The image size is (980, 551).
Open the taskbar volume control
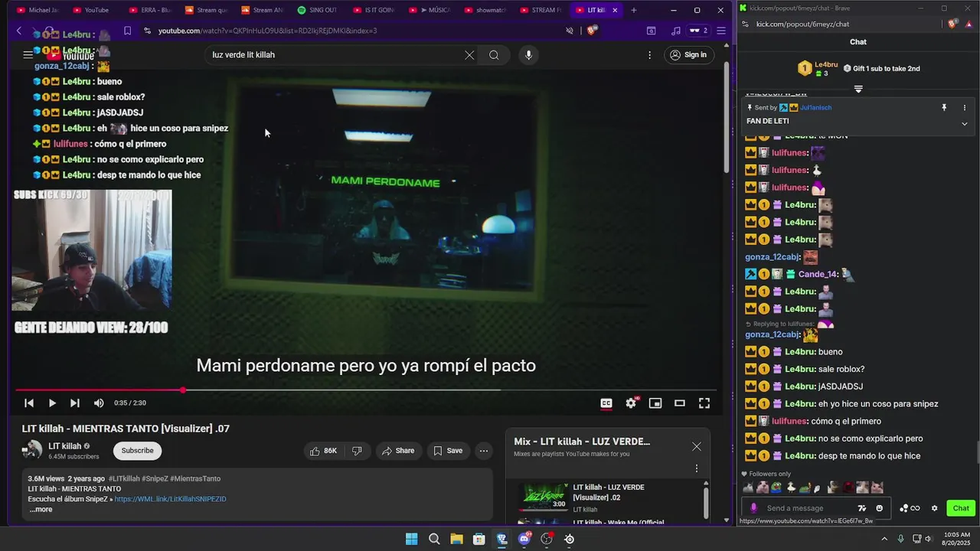point(929,539)
